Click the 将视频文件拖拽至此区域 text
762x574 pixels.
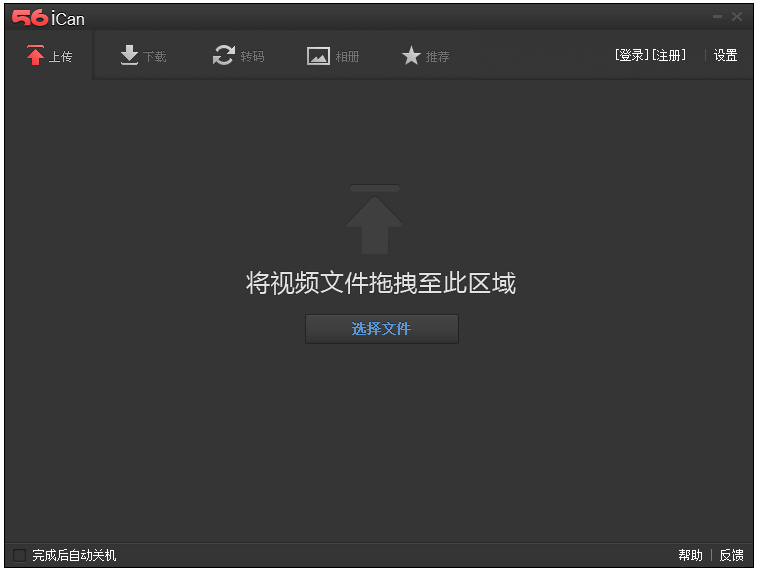click(x=381, y=283)
